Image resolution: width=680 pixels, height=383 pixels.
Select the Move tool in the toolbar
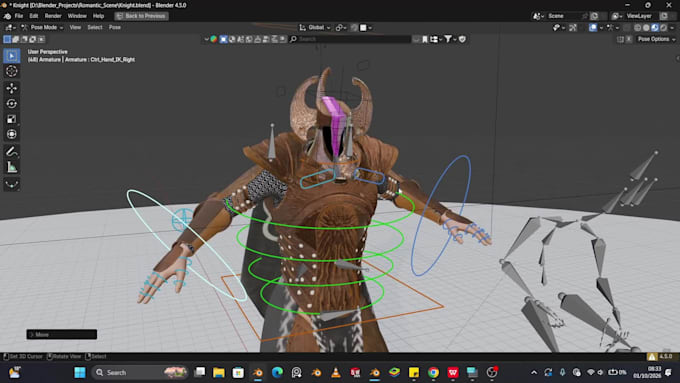point(12,88)
